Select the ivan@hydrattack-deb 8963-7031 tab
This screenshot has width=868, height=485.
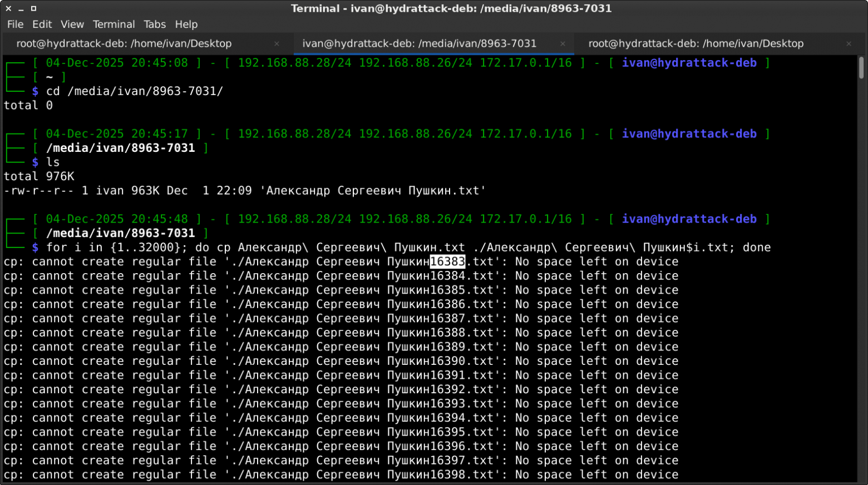click(x=420, y=43)
